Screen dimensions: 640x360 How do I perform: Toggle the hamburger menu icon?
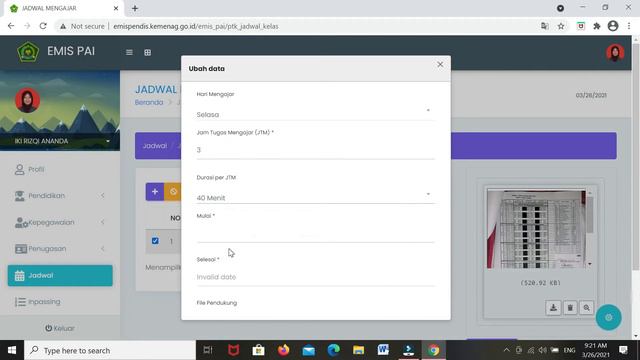(129, 52)
